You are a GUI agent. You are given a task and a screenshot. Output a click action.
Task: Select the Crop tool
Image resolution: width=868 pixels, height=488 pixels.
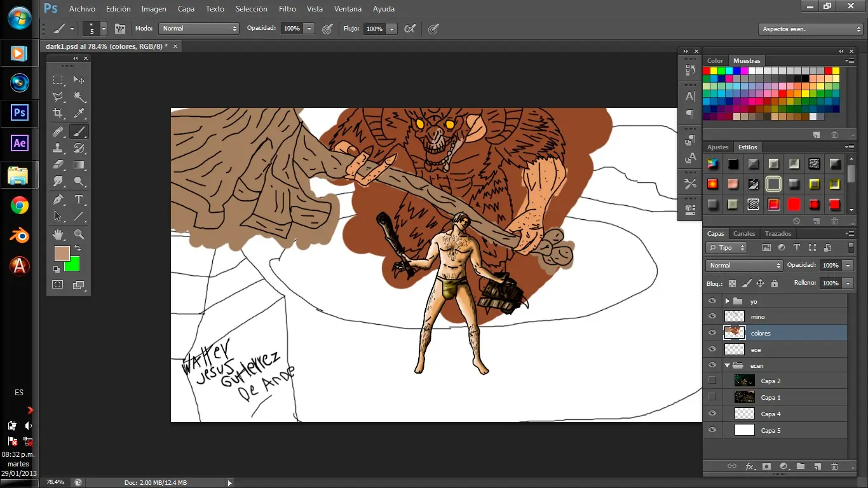pyautogui.click(x=58, y=114)
